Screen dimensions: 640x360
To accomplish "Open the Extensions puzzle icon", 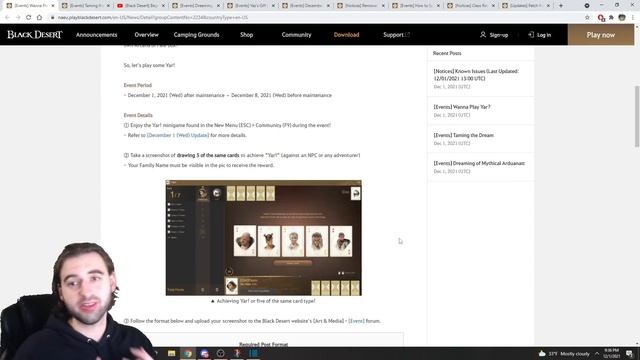I will tap(611, 18).
